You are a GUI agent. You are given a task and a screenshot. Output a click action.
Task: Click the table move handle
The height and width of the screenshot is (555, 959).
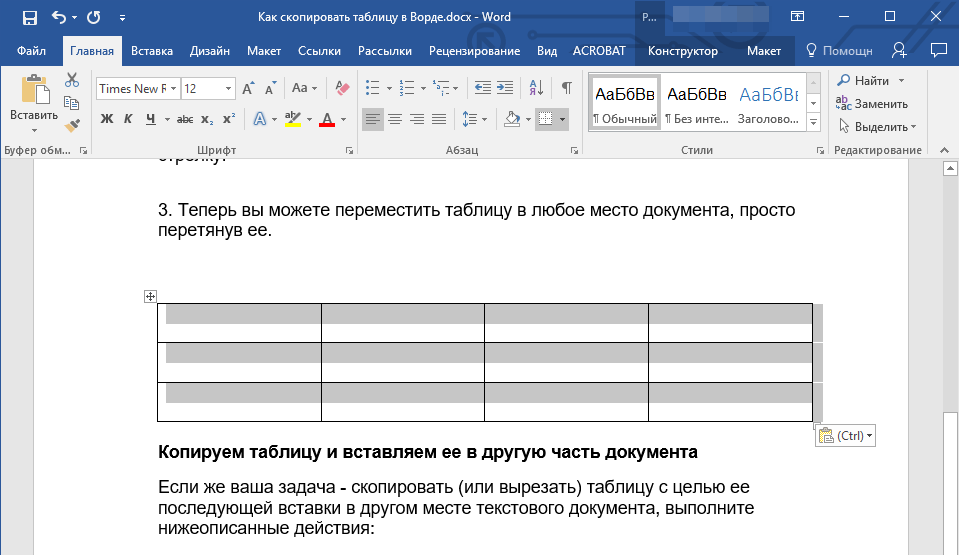(x=150, y=296)
